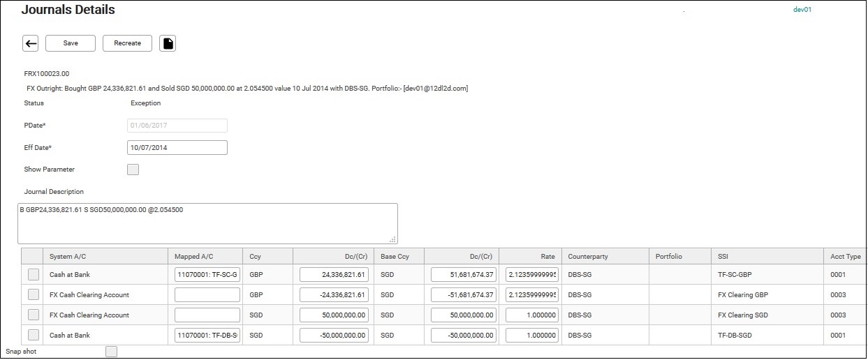Screen dimensions: 868x360
Task: Click the Mapped A/C column header
Action: 194,257
